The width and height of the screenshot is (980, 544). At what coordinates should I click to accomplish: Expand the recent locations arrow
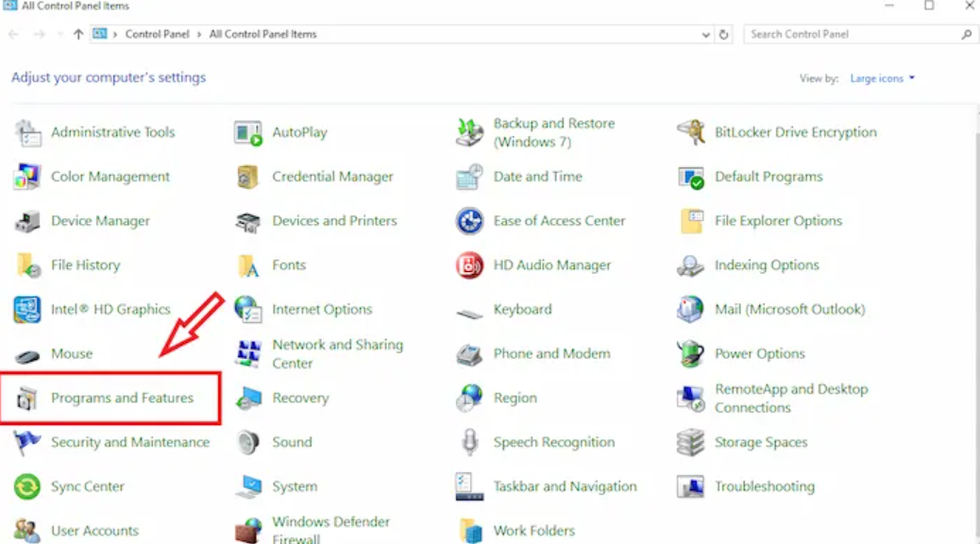(x=60, y=34)
